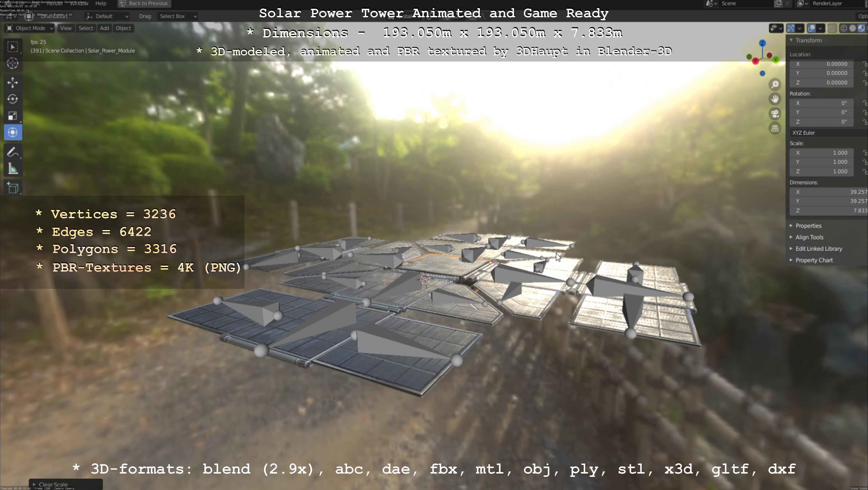The image size is (868, 490).
Task: Open the Help menu
Action: (x=101, y=3)
